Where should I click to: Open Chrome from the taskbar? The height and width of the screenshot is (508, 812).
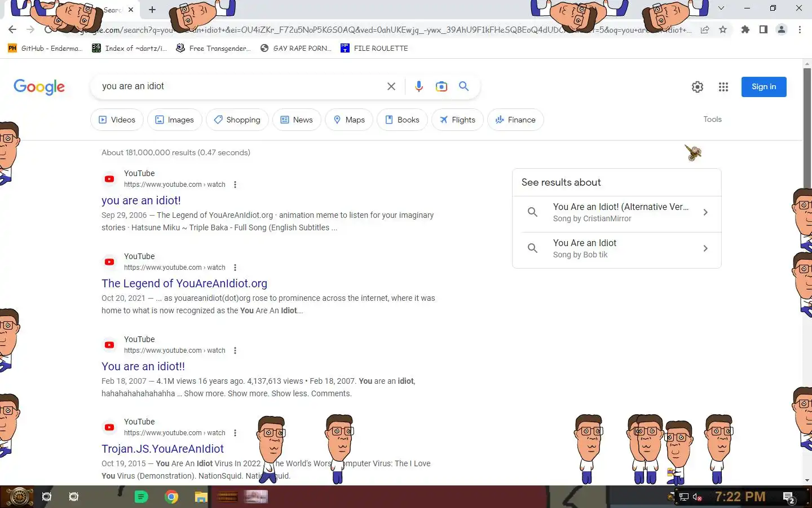[x=171, y=497]
